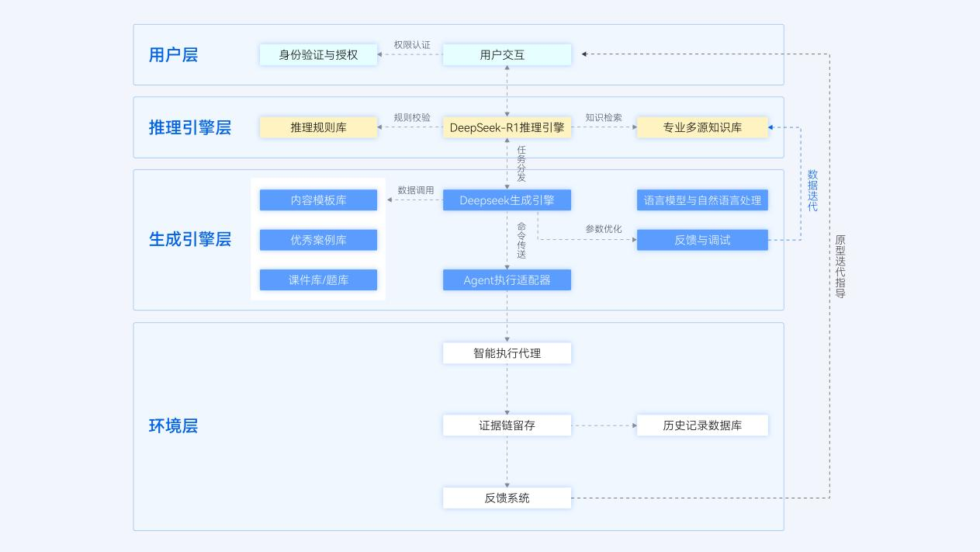
Task: Click the 课件库/题库 block
Action: pos(318,280)
